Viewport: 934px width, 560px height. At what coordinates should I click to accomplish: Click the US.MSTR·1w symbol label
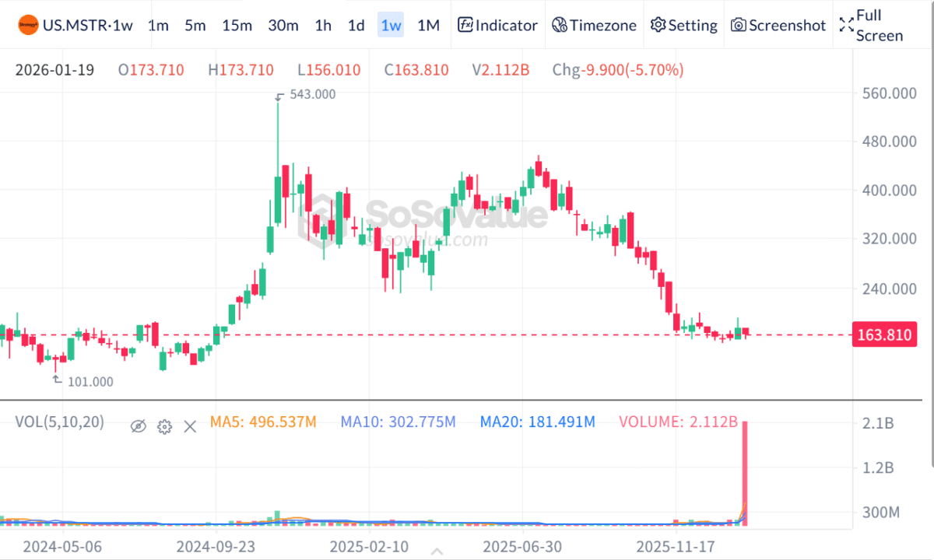[x=87, y=26]
